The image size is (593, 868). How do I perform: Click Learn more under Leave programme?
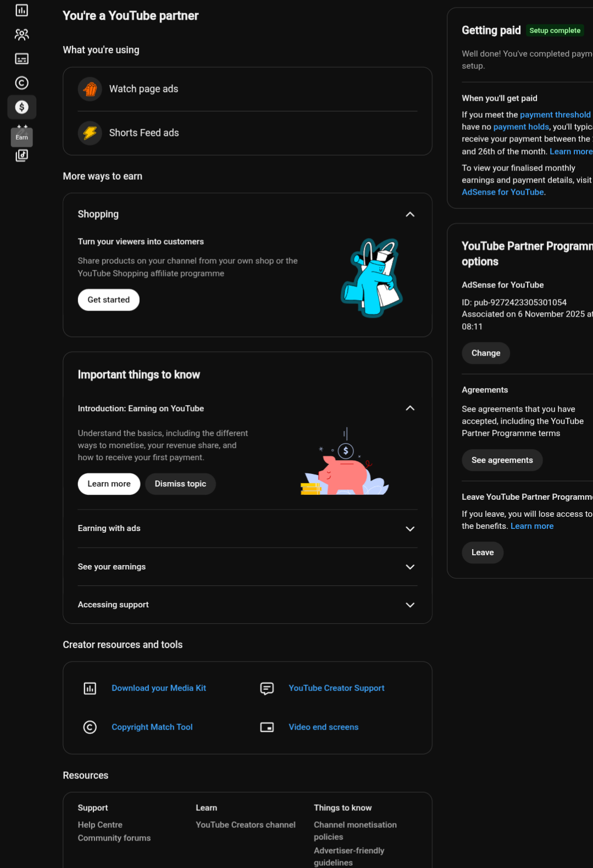532,526
